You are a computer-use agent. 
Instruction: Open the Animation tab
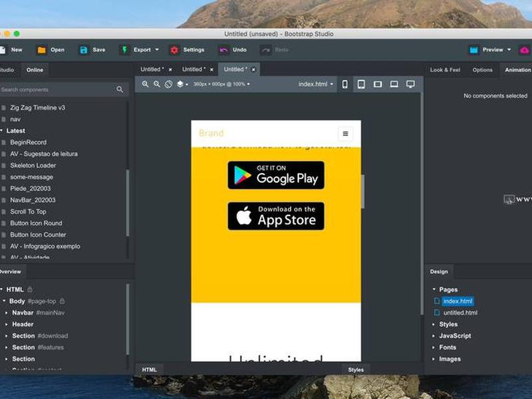pyautogui.click(x=518, y=70)
